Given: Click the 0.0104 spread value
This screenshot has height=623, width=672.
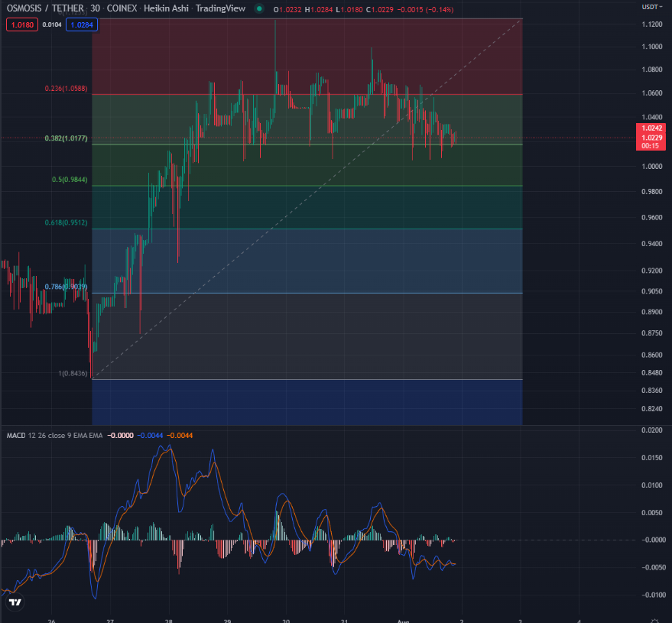Looking at the screenshot, I should (52, 25).
